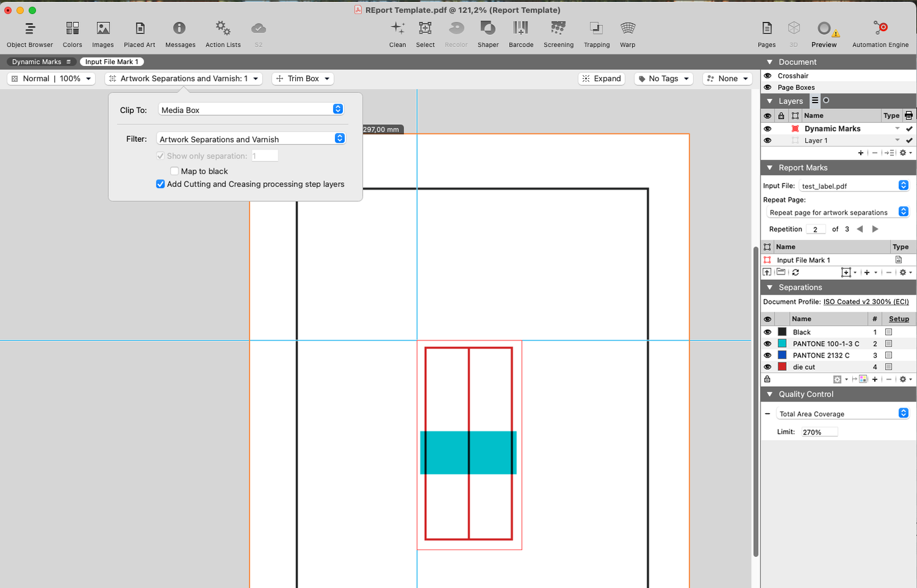This screenshot has height=588, width=917.
Task: Open the Object Browser panel
Action: pos(30,34)
